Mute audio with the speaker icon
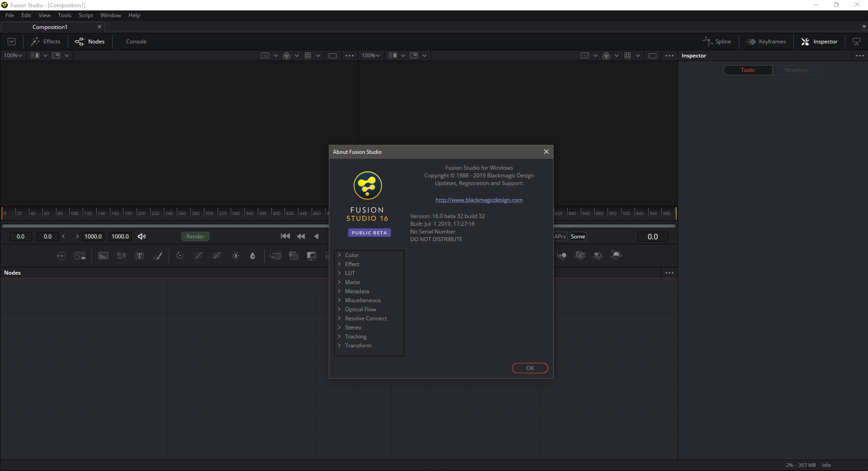 (x=142, y=236)
